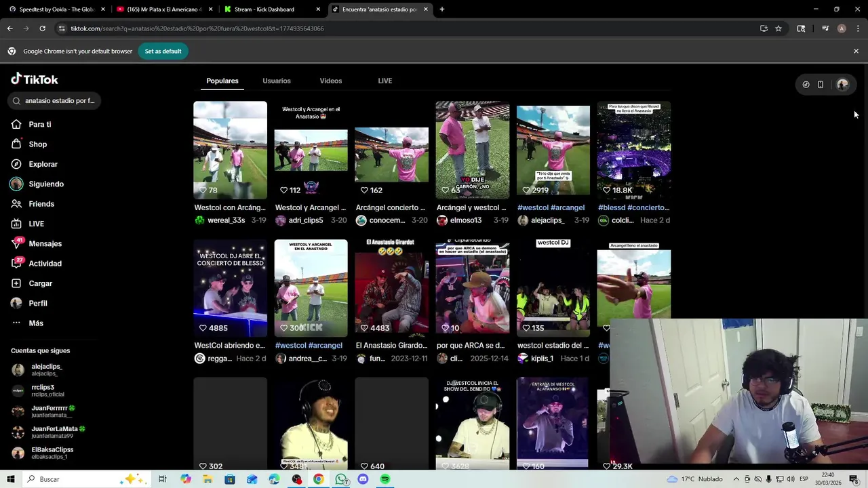Dismiss the default browser info bar
The width and height of the screenshot is (868, 488).
[x=856, y=51]
